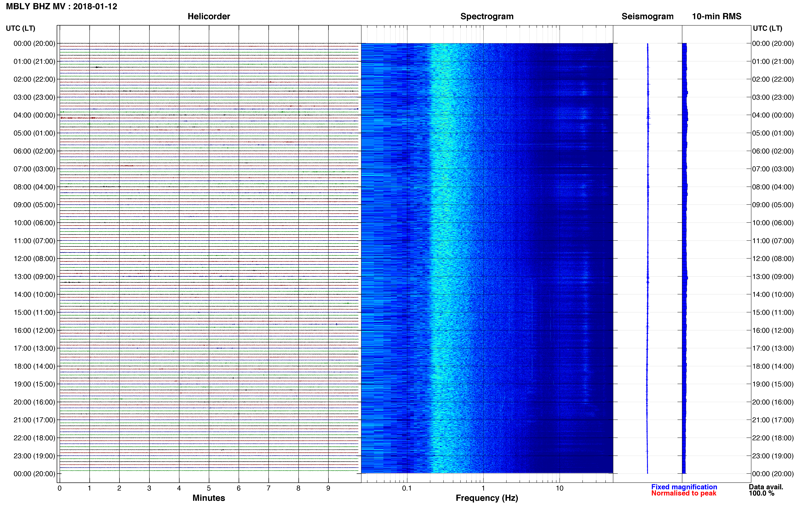Click the left '17:00 (13:00)' time label
Screen dimensions: 812x508
[x=34, y=348]
